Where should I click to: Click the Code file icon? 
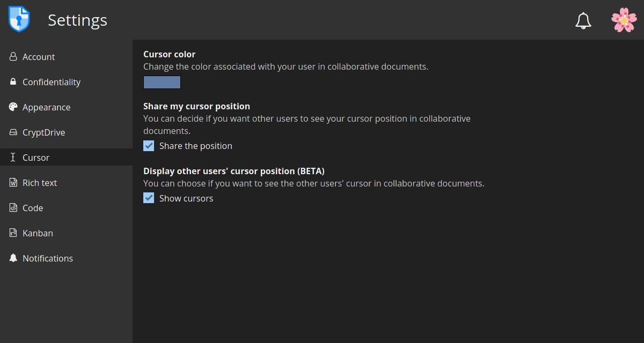point(13,208)
